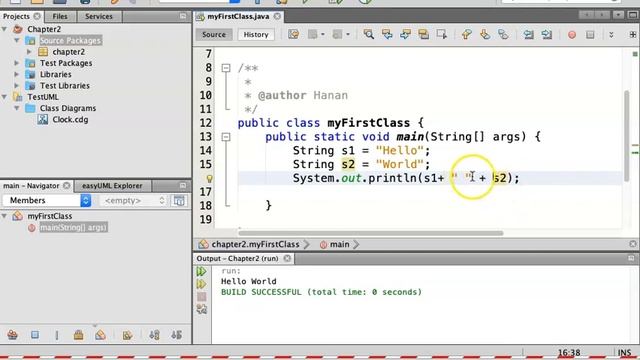This screenshot has width=640, height=360.
Task: Toggle Sort by Name in Navigator
Action: (154, 335)
